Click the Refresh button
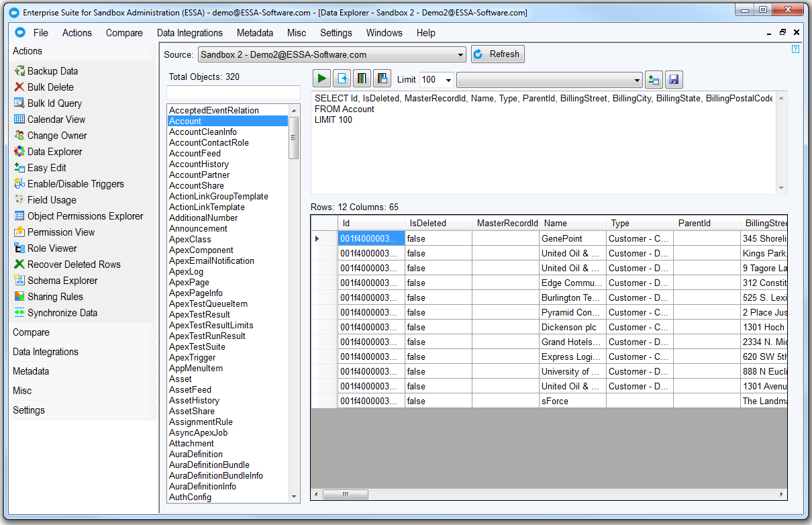The image size is (812, 525). click(498, 54)
